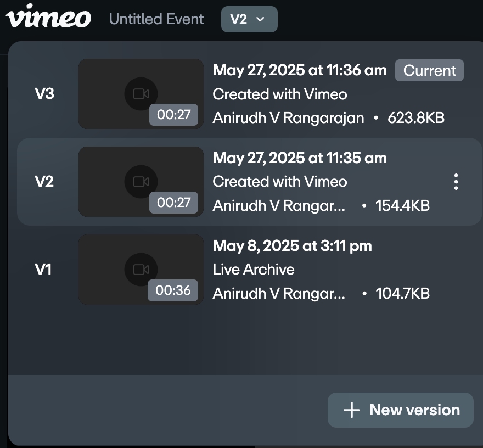Select the V1 label in version list
483x448 pixels.
(x=43, y=270)
